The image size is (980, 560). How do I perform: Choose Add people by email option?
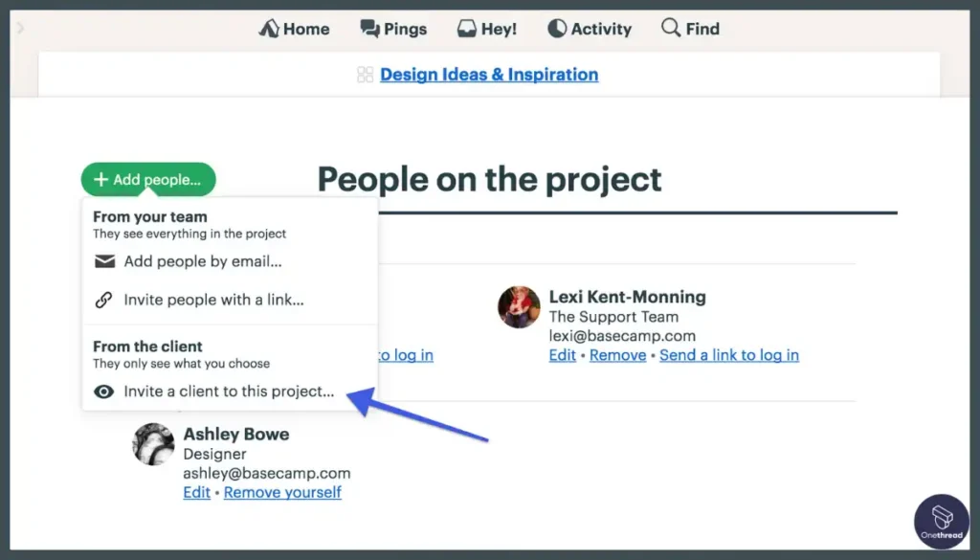click(x=203, y=261)
